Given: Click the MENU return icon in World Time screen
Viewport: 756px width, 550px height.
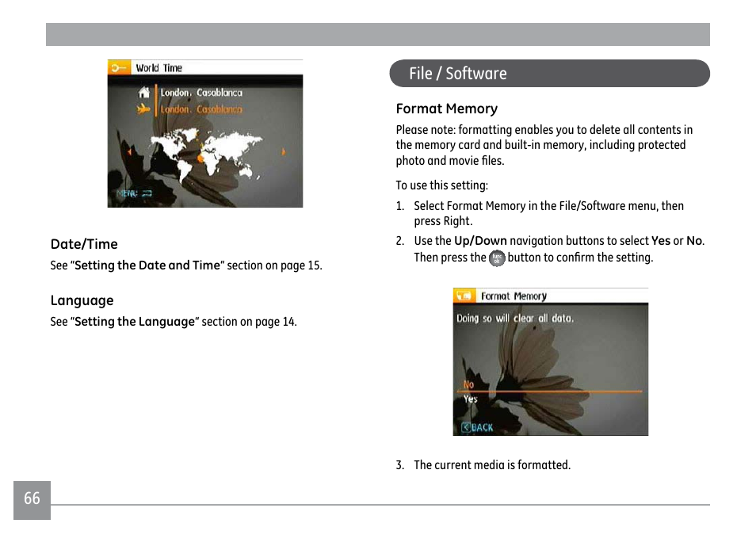Looking at the screenshot, I should tap(135, 193).
